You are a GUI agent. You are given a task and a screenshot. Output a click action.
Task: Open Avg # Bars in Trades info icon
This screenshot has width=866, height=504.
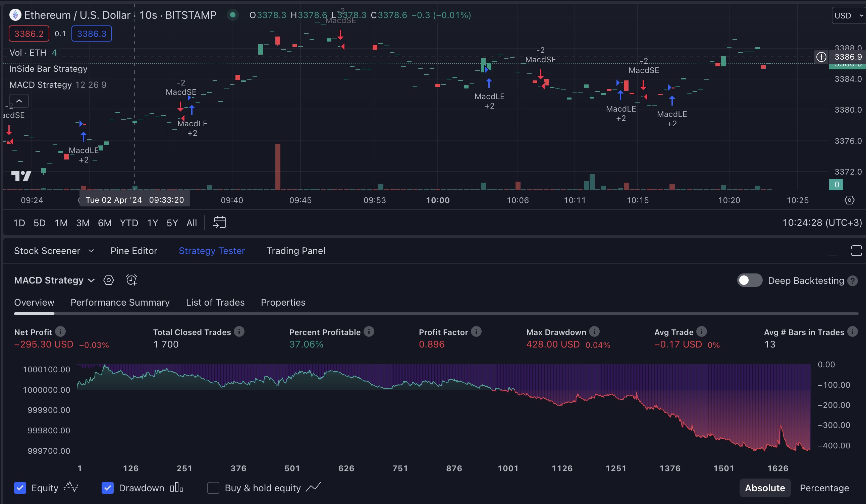[853, 332]
